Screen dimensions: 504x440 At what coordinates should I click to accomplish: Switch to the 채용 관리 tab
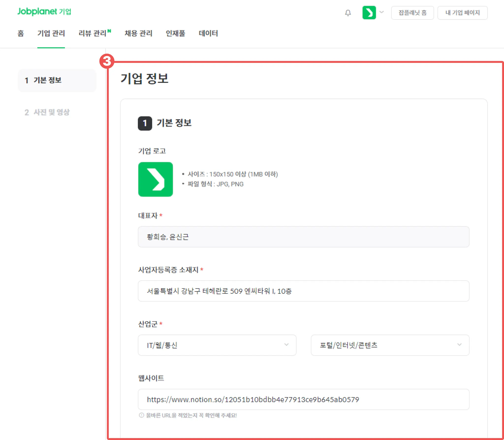(x=138, y=33)
